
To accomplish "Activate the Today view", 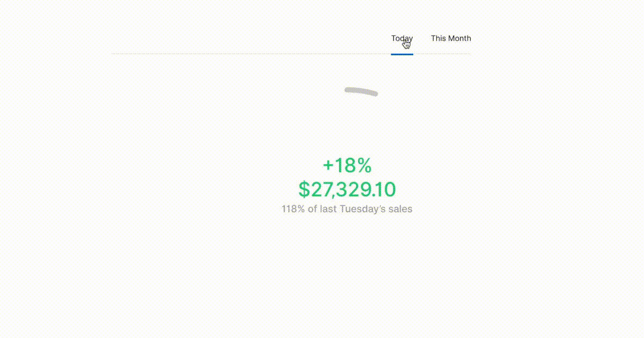I will (x=401, y=38).
